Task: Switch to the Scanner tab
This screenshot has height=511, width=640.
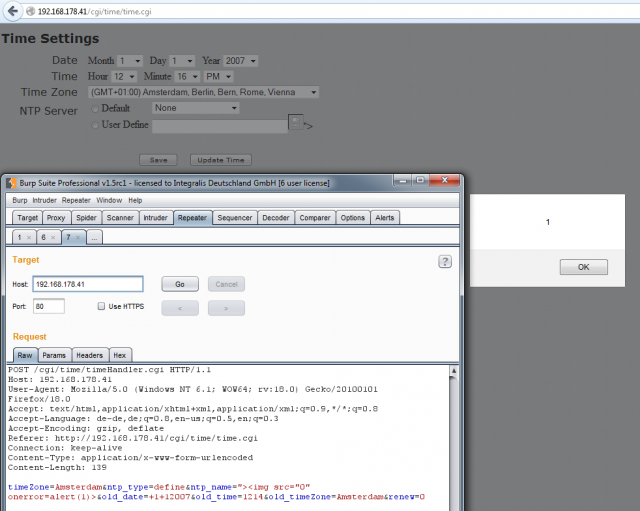Action: (120, 218)
